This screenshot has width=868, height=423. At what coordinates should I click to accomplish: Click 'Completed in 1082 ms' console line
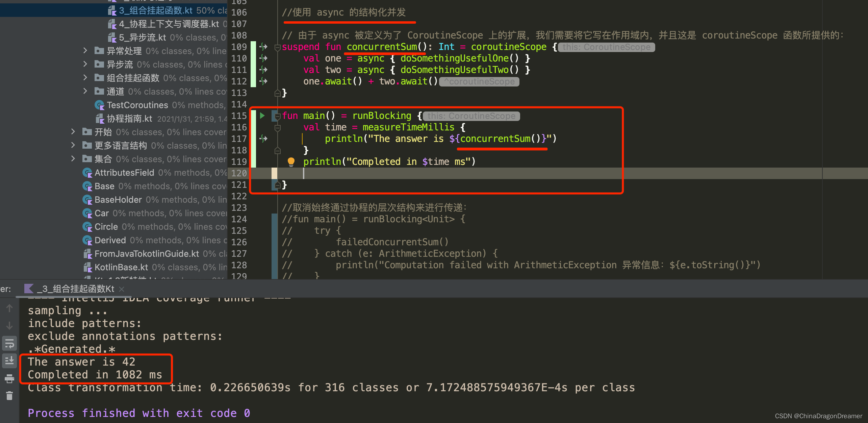pos(95,375)
